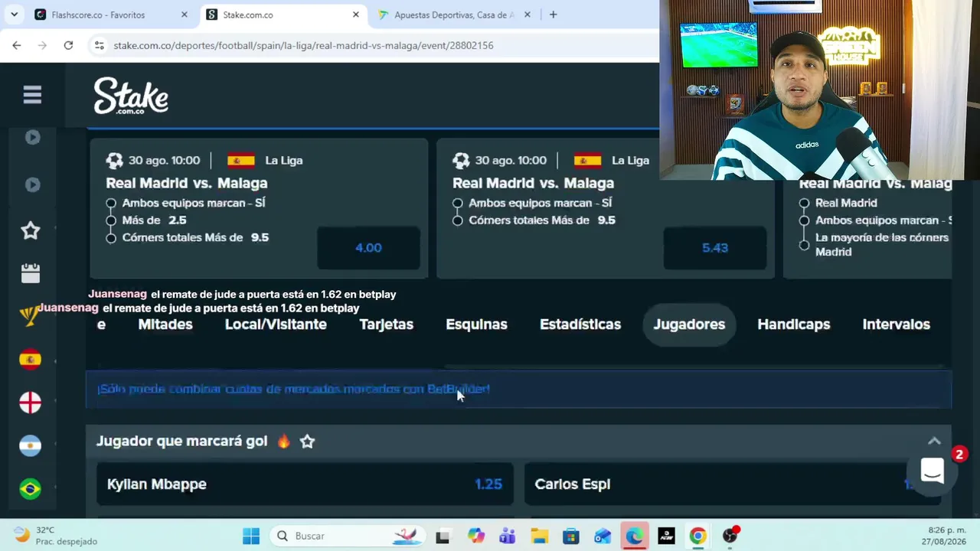Screen dimensions: 980x551
Task: Click the 'Jugador que marcará gol' heading
Action: click(x=181, y=441)
